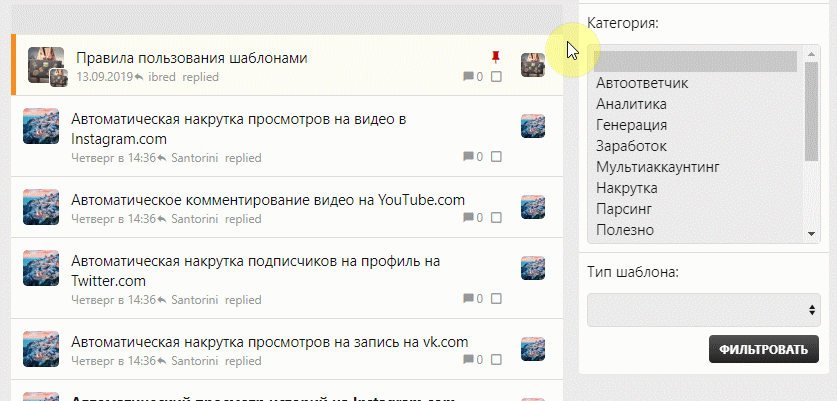Open Santorini profile link under Instagram.com thread

[x=195, y=158]
